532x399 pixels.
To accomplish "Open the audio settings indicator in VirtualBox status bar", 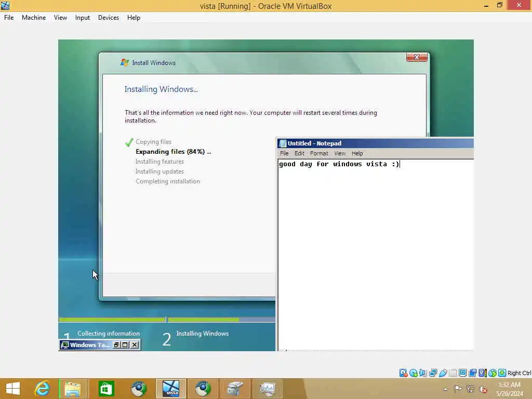I will point(423,373).
